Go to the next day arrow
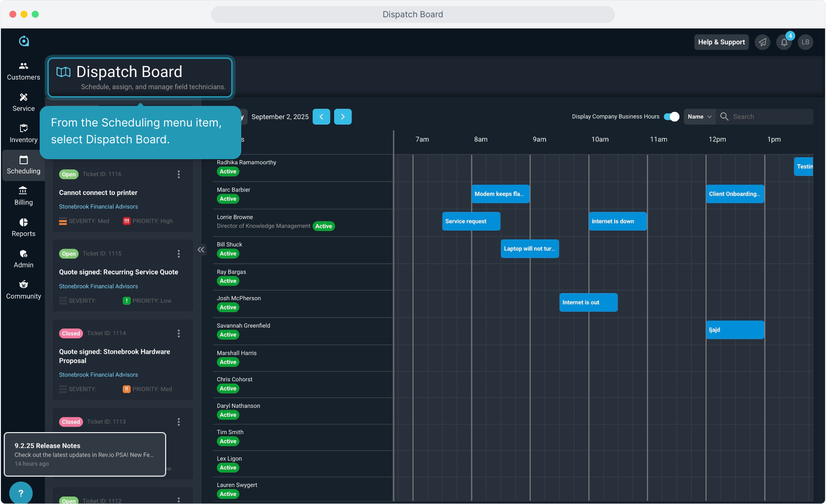826x504 pixels. [343, 117]
